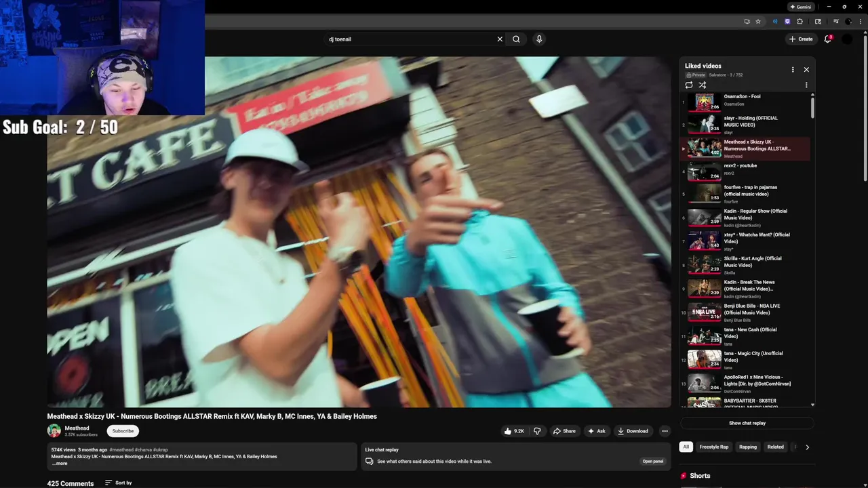Select Kadin - Regular Show playlist item

tap(746, 218)
